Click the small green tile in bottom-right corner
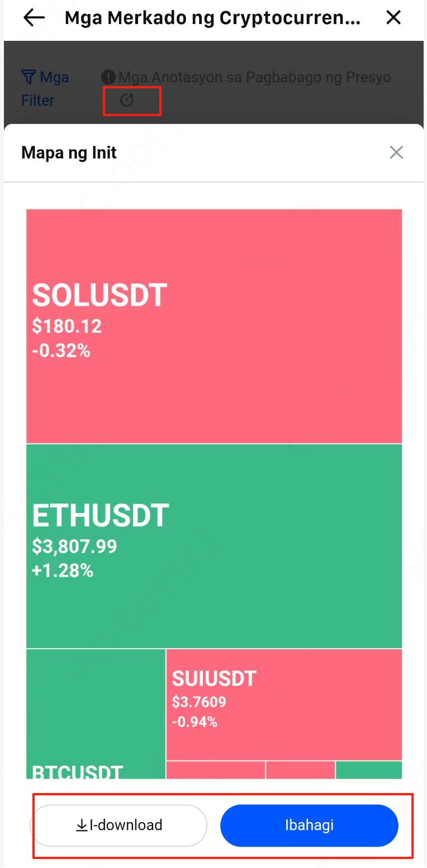This screenshot has height=868, width=427. click(x=369, y=770)
